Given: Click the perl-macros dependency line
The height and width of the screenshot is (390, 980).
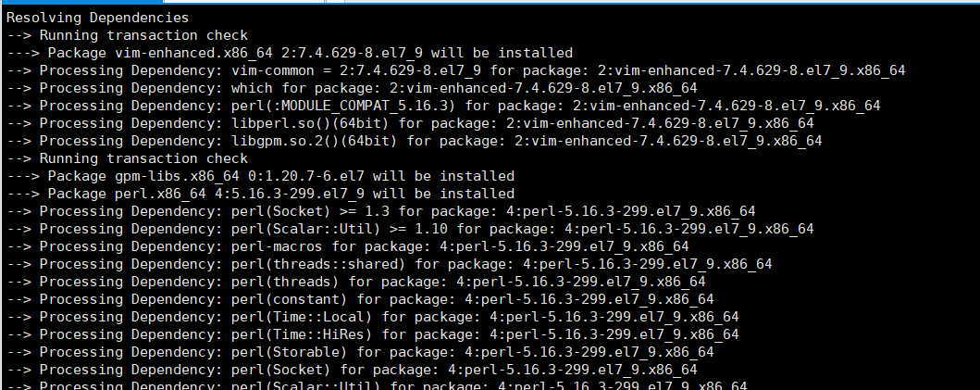Looking at the screenshot, I should [x=348, y=246].
